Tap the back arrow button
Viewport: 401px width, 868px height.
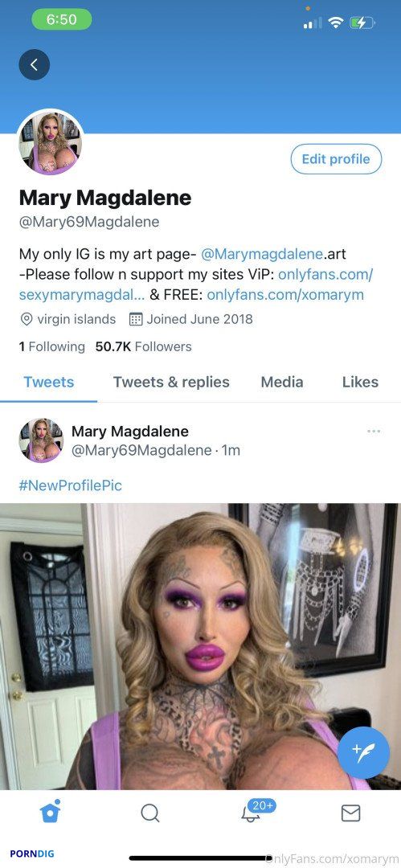click(35, 65)
